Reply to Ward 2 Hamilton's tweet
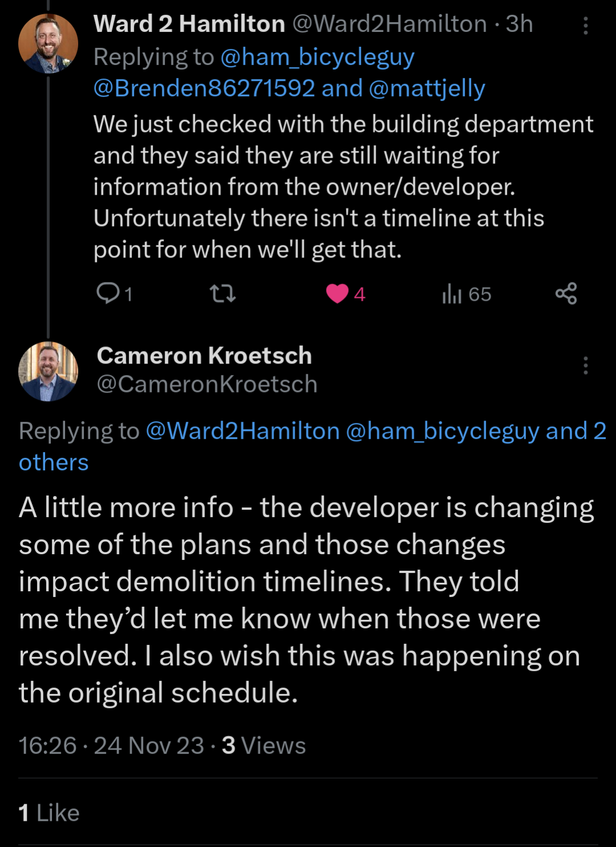616x847 pixels. pyautogui.click(x=108, y=293)
